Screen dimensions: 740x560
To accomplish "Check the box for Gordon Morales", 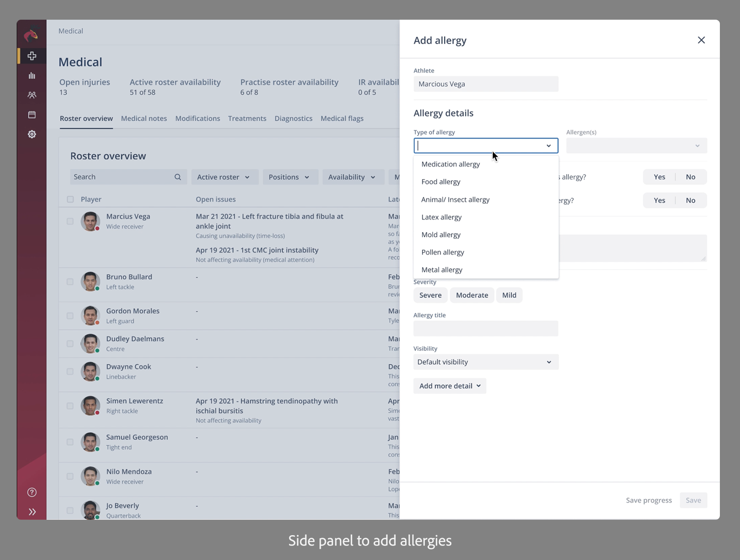I will (70, 316).
